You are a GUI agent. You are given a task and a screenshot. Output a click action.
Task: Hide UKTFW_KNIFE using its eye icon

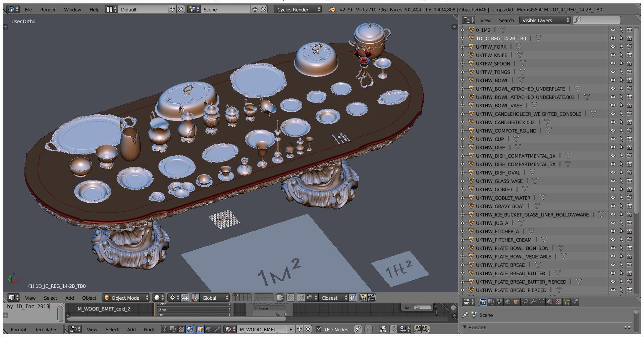[x=613, y=55]
